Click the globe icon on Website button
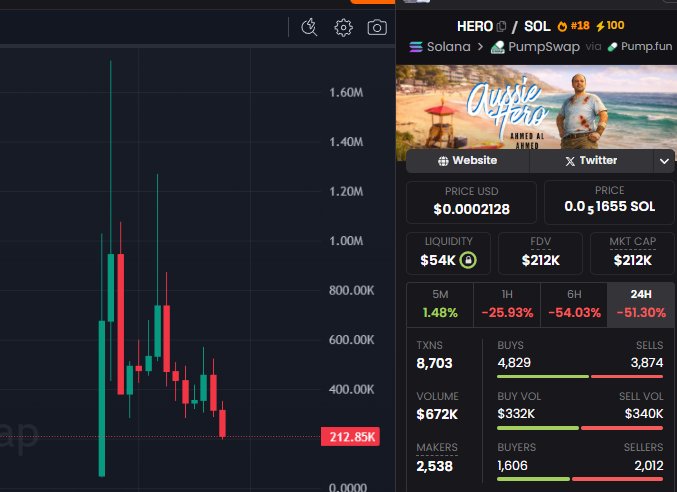This screenshot has width=677, height=492. pyautogui.click(x=443, y=161)
